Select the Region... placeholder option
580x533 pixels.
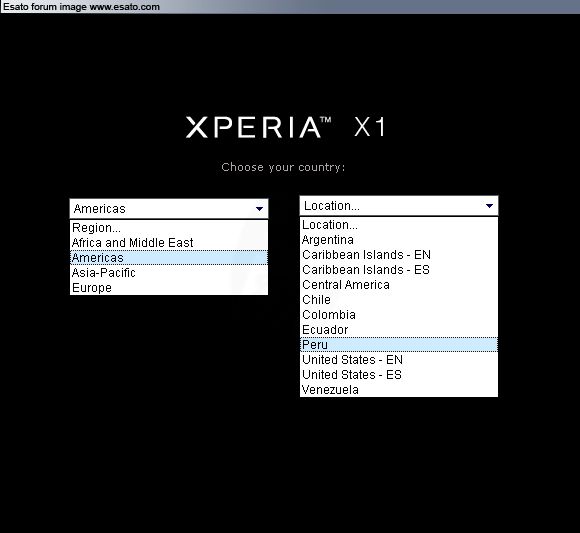pyautogui.click(x=169, y=228)
